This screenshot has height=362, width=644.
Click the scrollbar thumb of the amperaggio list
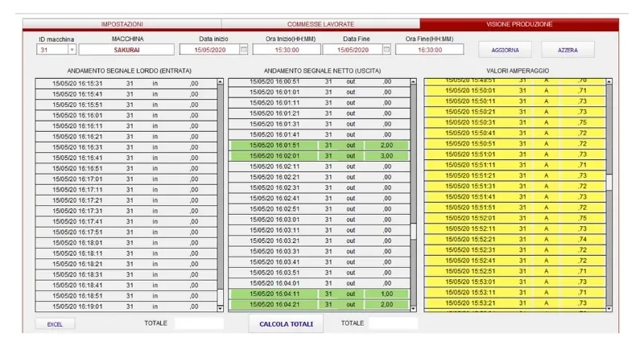(x=609, y=183)
